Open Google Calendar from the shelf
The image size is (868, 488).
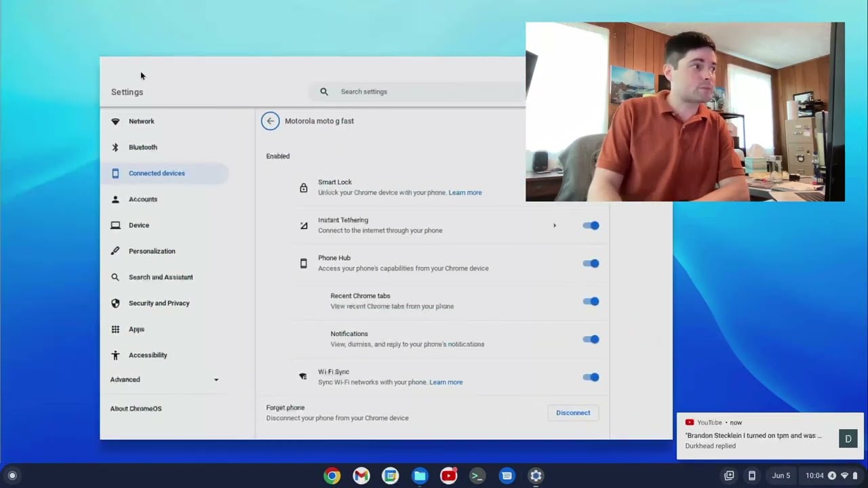pyautogui.click(x=390, y=476)
